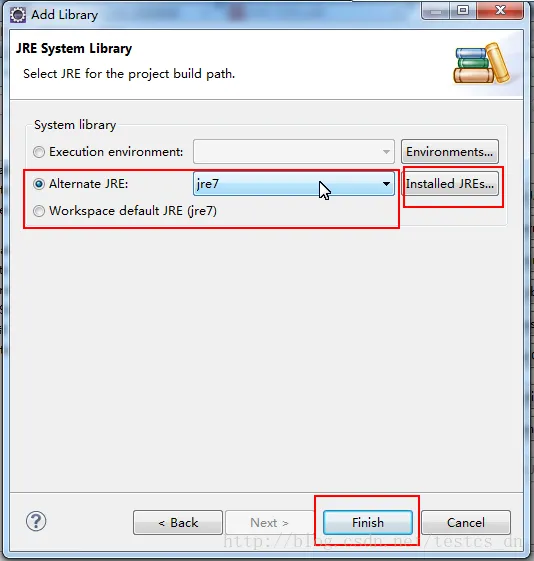Click the JRE System Library heading
Screen dimensions: 534x561
(x=74, y=48)
